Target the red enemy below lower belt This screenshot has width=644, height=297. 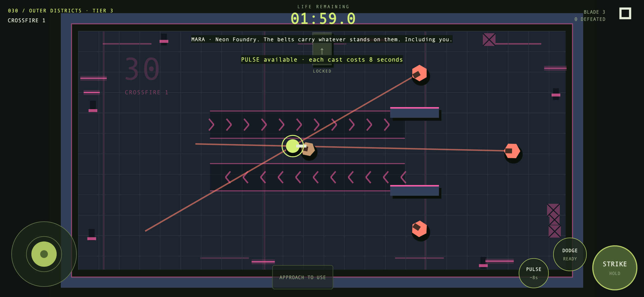click(x=419, y=229)
